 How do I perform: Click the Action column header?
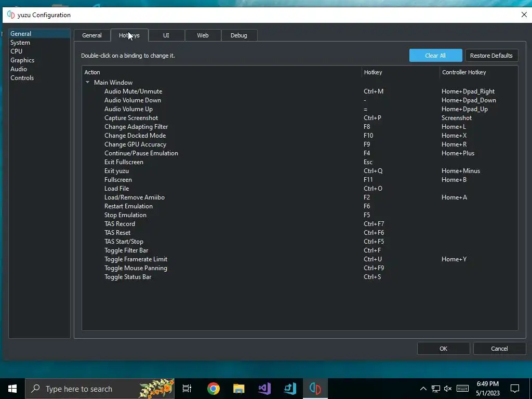(x=222, y=72)
